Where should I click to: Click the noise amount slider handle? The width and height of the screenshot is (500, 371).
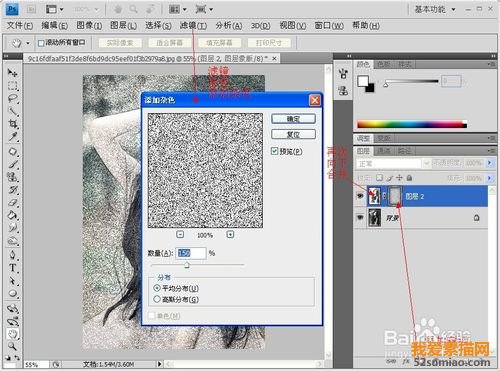point(187,265)
